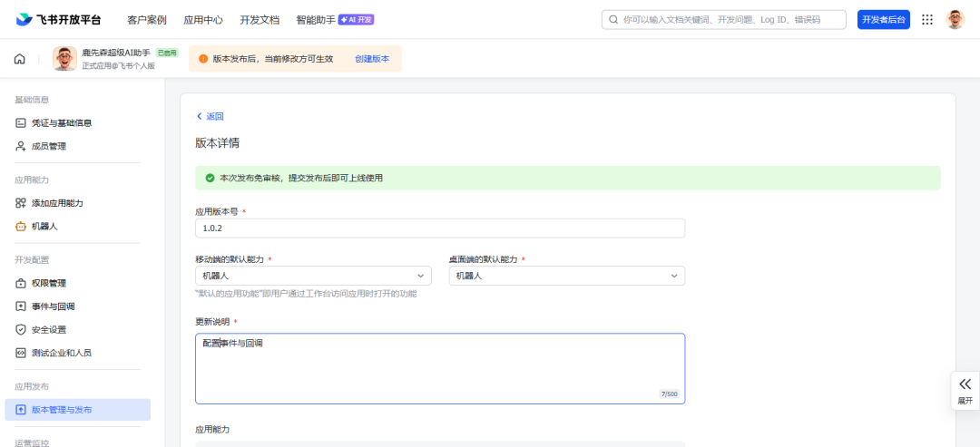Image resolution: width=980 pixels, height=447 pixels.
Task: Click the 展开 double-chevron panel button
Action: coord(965,392)
